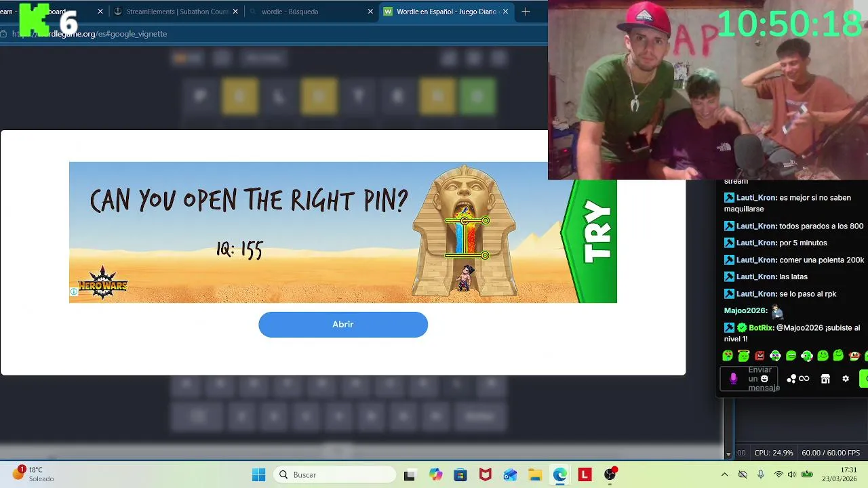Click the 60.00 / 60.00 FPS readout
Image resolution: width=868 pixels, height=488 pixels.
click(831, 453)
